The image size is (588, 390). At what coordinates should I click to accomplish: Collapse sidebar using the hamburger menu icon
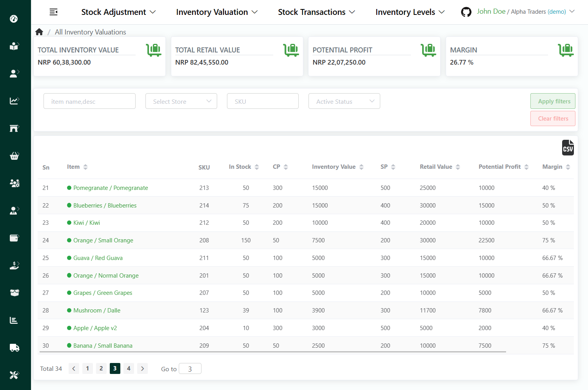coord(54,12)
